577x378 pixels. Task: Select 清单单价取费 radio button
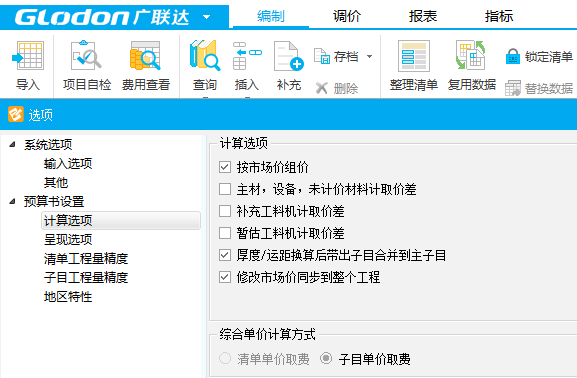(225, 358)
